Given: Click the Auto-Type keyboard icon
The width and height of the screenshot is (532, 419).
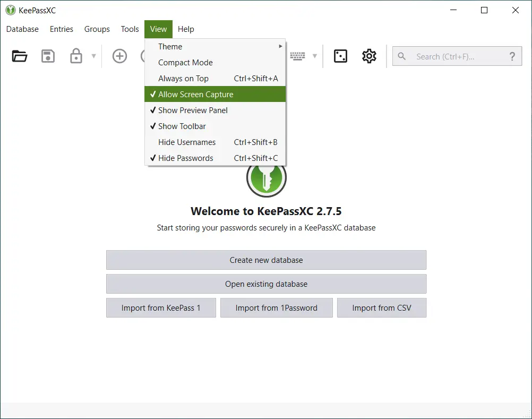Looking at the screenshot, I should [x=297, y=56].
